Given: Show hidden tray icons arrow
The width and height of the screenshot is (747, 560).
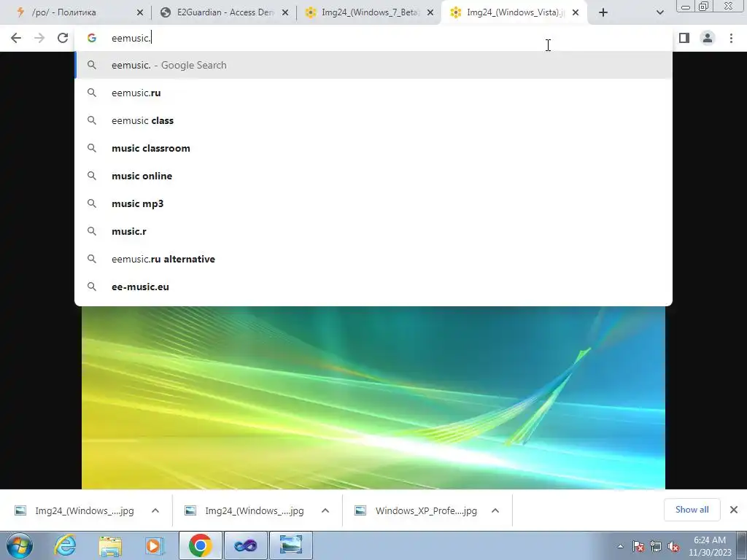Looking at the screenshot, I should pyautogui.click(x=620, y=546).
